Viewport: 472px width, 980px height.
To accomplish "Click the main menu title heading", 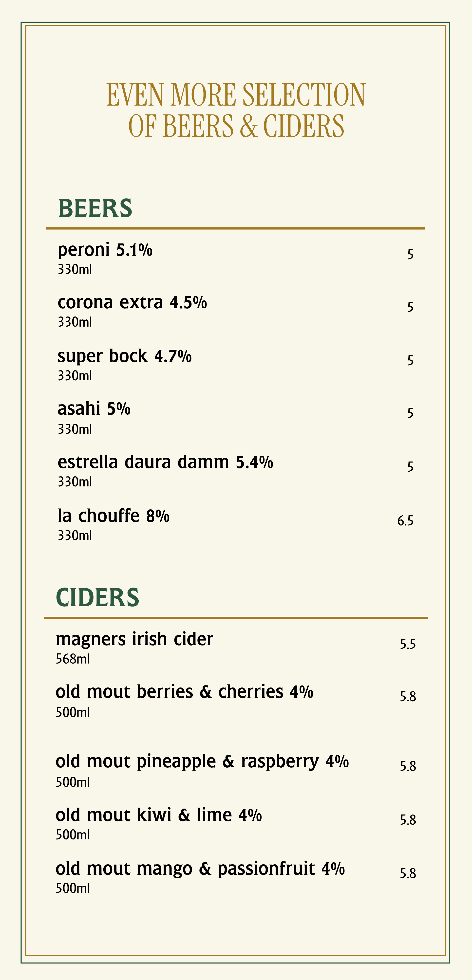I will tap(236, 110).
